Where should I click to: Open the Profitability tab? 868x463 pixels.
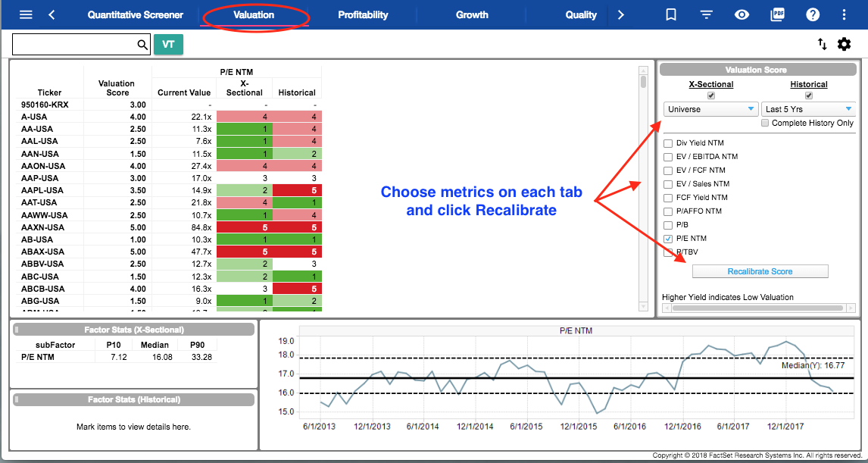[x=363, y=15]
